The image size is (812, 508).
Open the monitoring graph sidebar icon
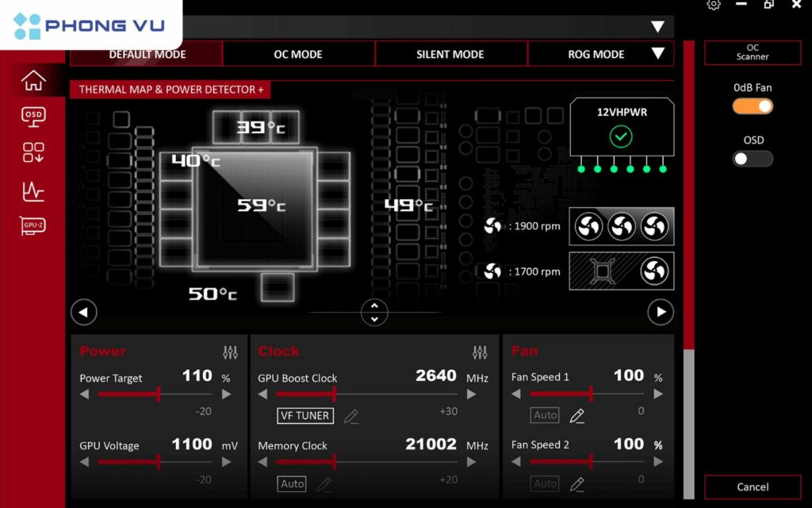coord(32,190)
